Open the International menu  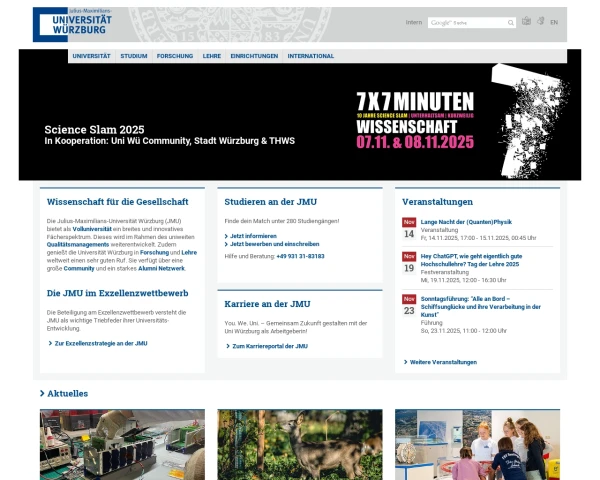tap(311, 56)
